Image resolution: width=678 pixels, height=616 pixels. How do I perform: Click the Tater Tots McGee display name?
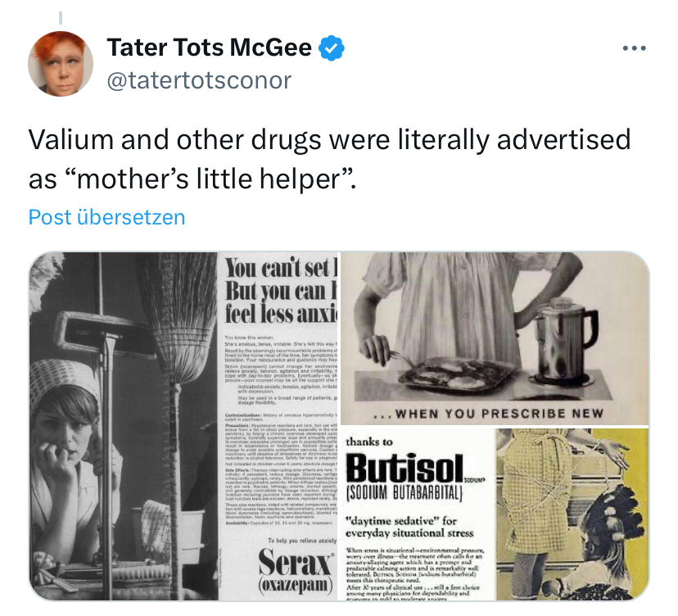coord(210,48)
